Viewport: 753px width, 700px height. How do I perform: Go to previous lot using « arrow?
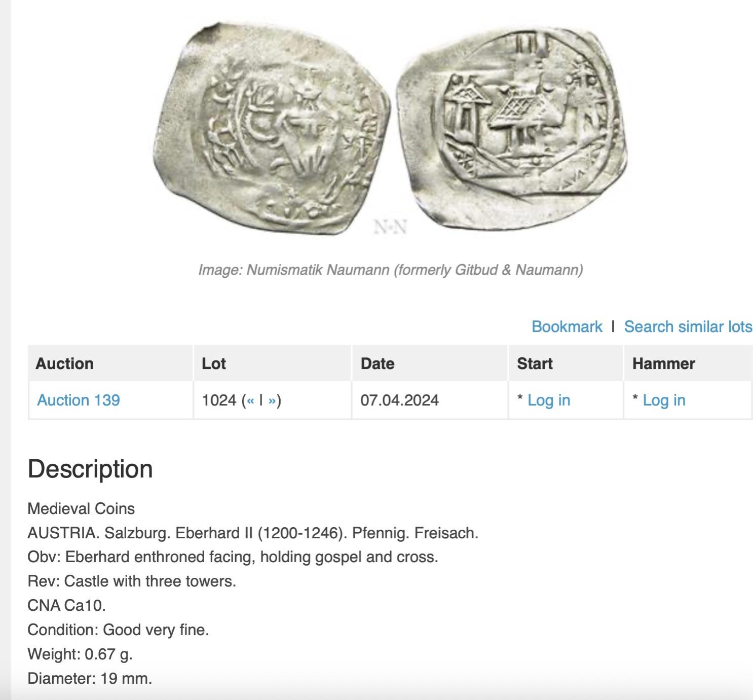[250, 400]
